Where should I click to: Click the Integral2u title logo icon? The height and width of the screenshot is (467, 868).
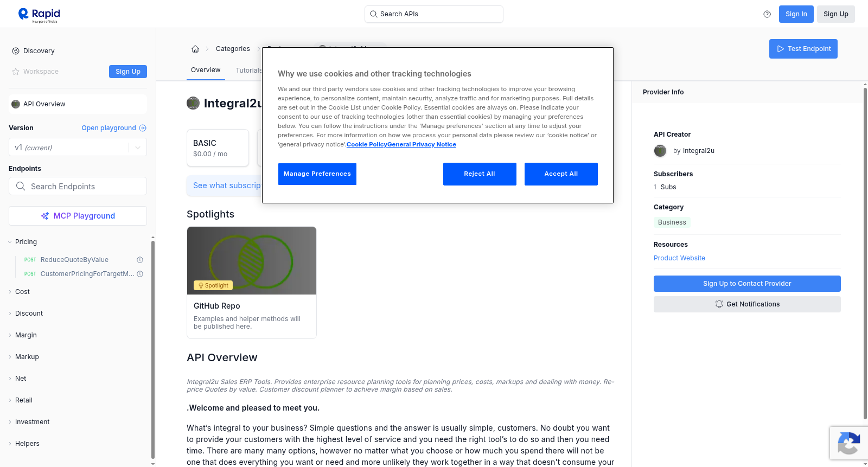pyautogui.click(x=193, y=103)
